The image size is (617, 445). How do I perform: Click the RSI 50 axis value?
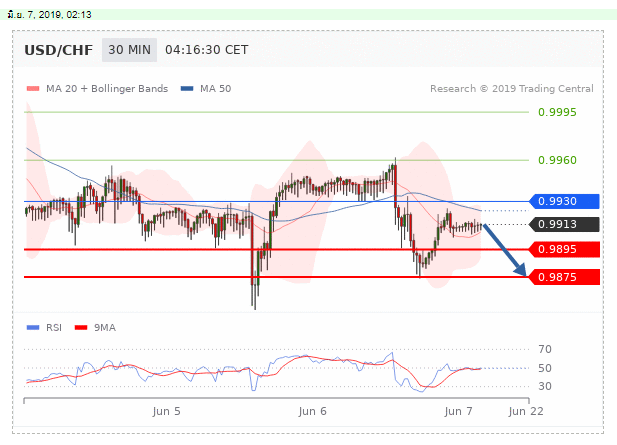point(545,368)
